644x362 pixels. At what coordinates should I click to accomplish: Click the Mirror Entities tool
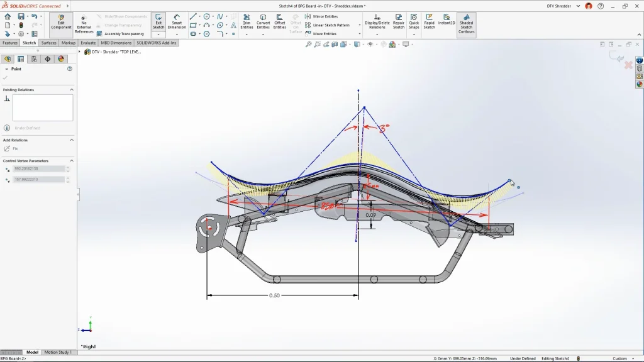point(325,16)
